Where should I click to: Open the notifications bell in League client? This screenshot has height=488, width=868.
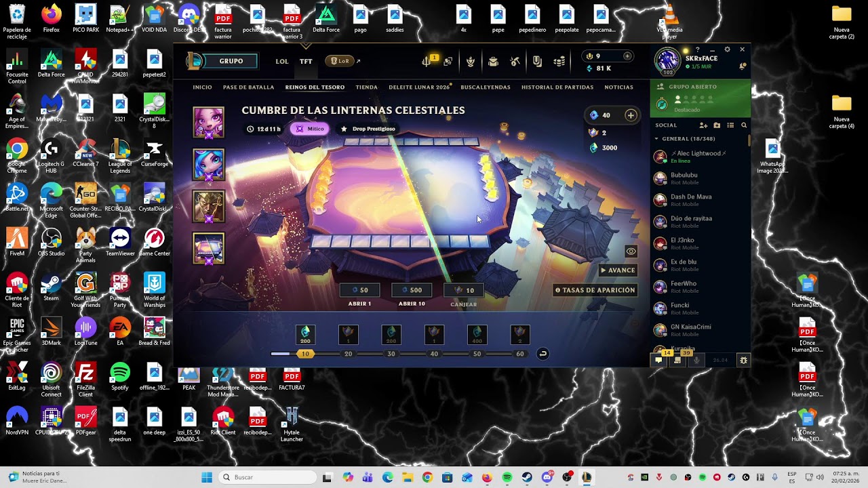coord(743,66)
